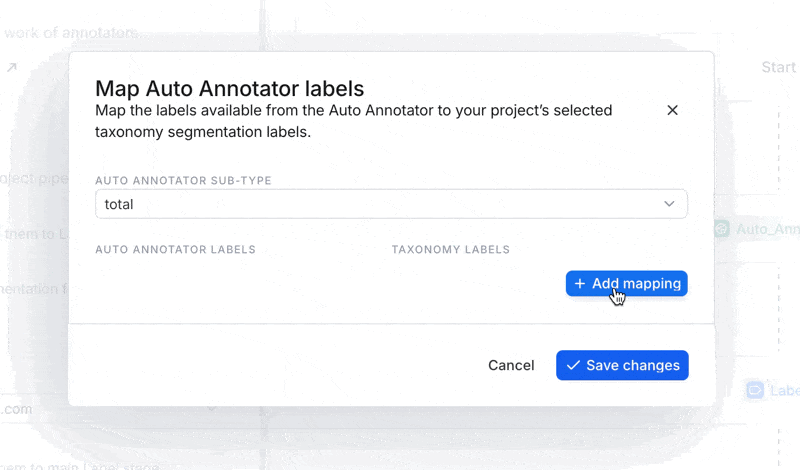The image size is (800, 470).
Task: Click the checkmark icon on Save changes
Action: tap(573, 365)
